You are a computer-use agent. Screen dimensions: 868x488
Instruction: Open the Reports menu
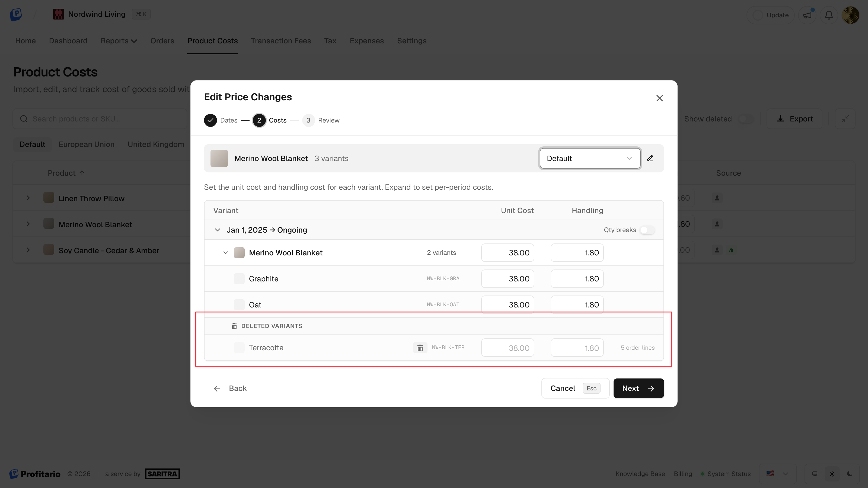(x=119, y=41)
